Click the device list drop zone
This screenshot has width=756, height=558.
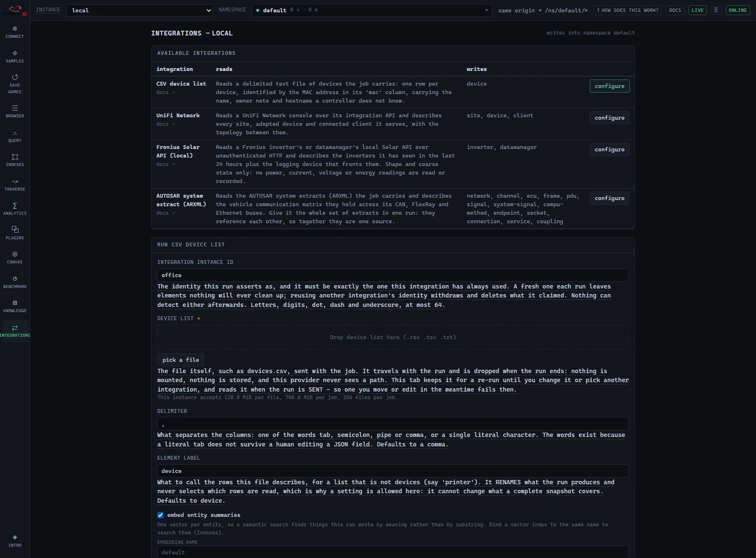pyautogui.click(x=393, y=337)
